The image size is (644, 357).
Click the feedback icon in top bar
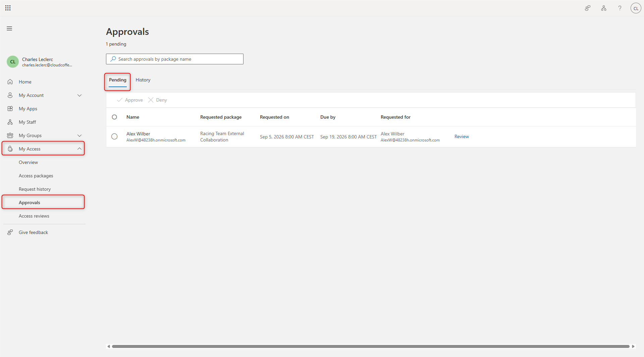coord(588,8)
